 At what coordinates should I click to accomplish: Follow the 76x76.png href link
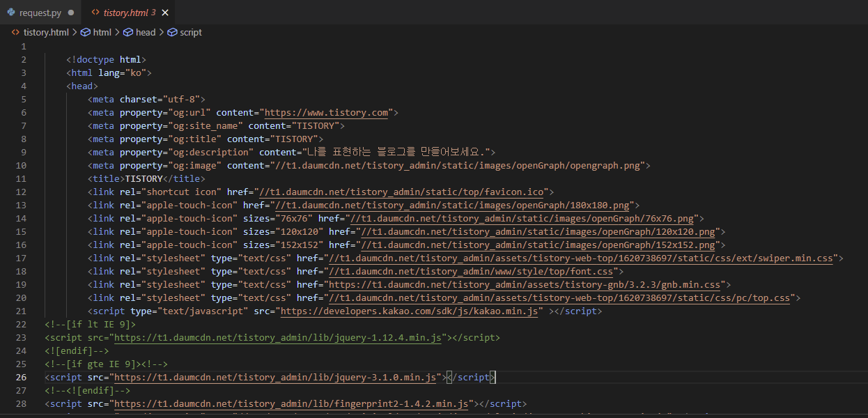[524, 218]
